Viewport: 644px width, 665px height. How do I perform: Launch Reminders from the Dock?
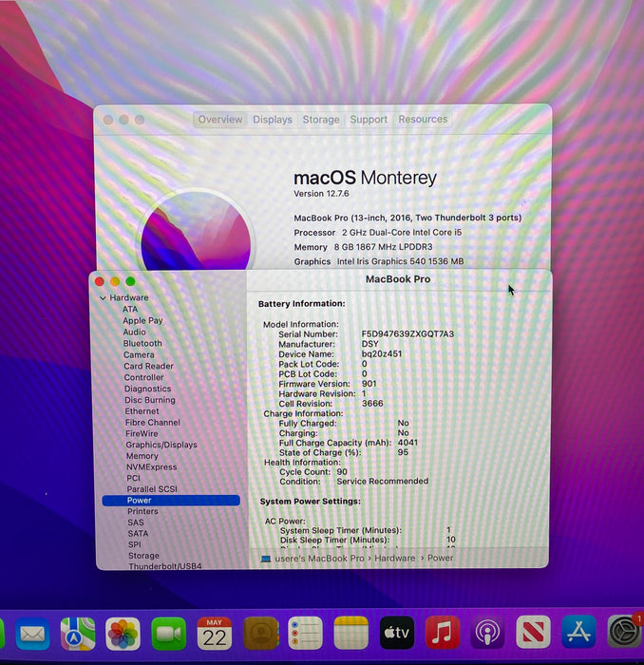pos(305,634)
